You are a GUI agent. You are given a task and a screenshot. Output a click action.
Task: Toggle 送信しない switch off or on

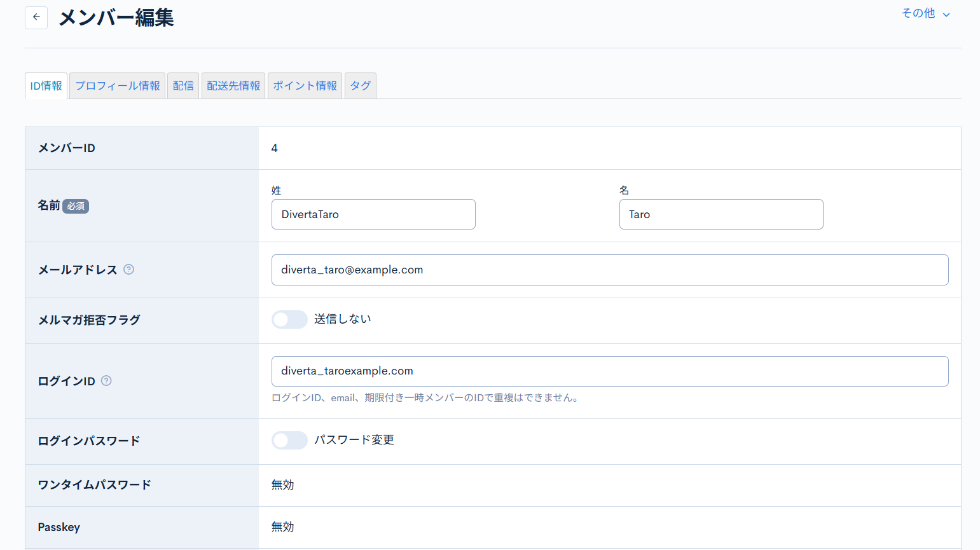click(x=289, y=319)
